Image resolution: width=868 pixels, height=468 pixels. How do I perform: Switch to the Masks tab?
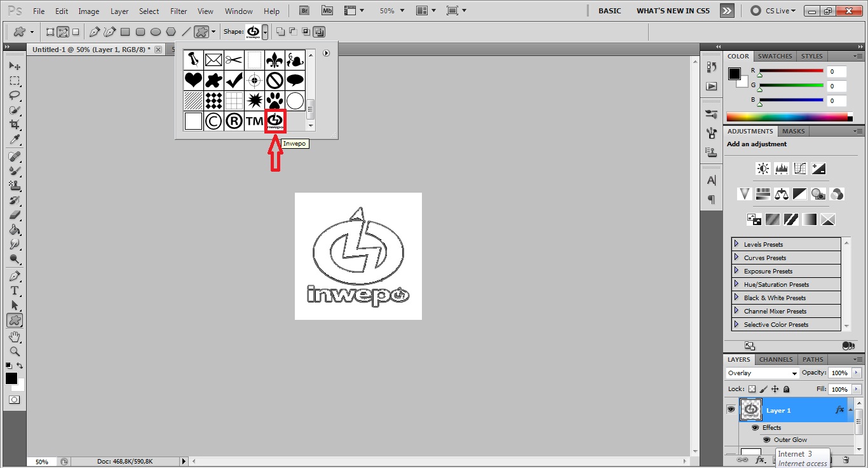(x=793, y=131)
